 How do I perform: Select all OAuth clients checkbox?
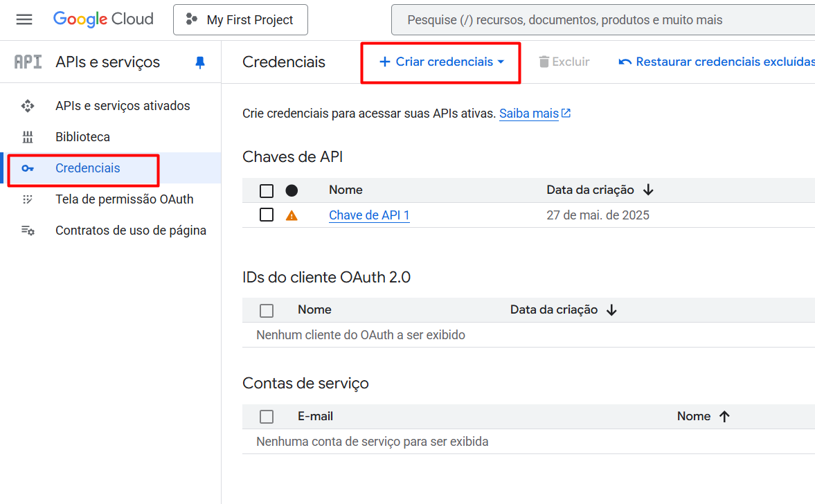click(x=267, y=311)
